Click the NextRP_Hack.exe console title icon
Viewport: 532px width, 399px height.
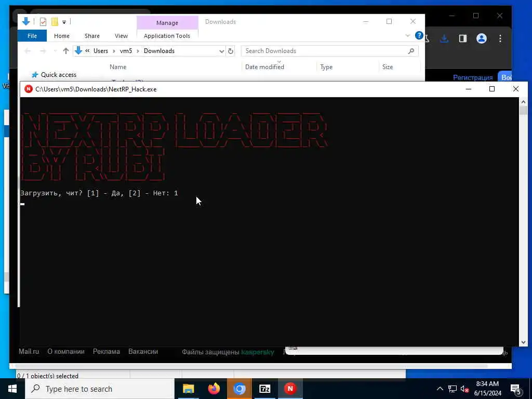pyautogui.click(x=29, y=89)
